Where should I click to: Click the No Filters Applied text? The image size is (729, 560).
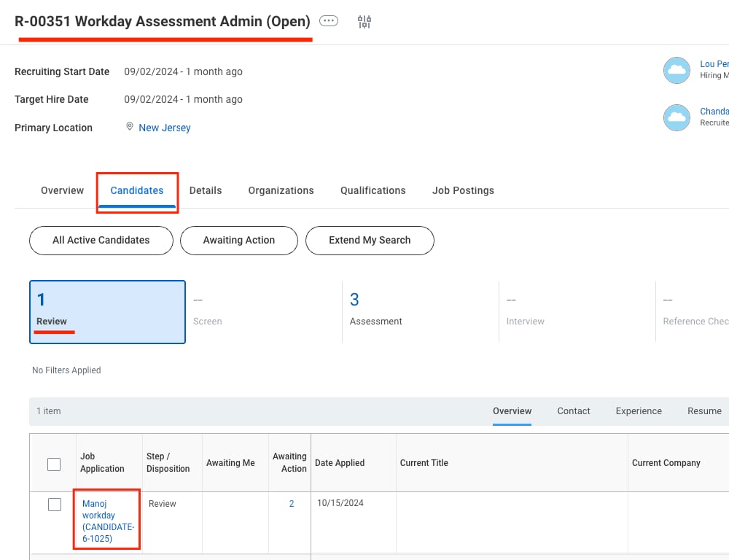coord(66,370)
